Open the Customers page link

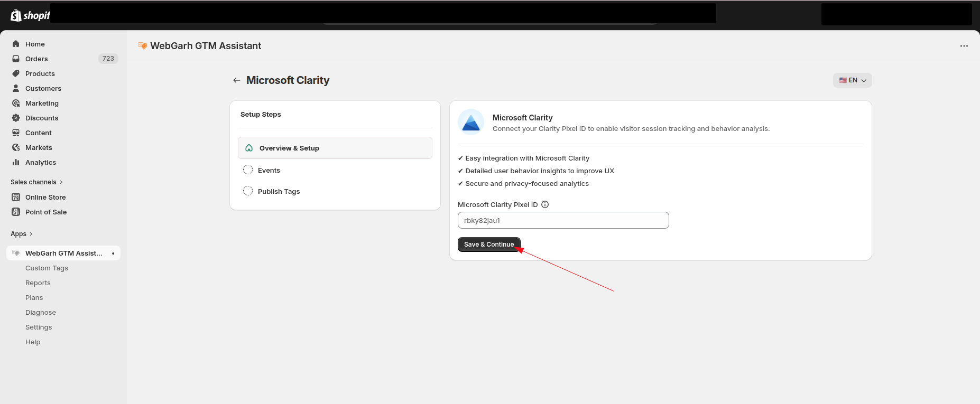[43, 88]
